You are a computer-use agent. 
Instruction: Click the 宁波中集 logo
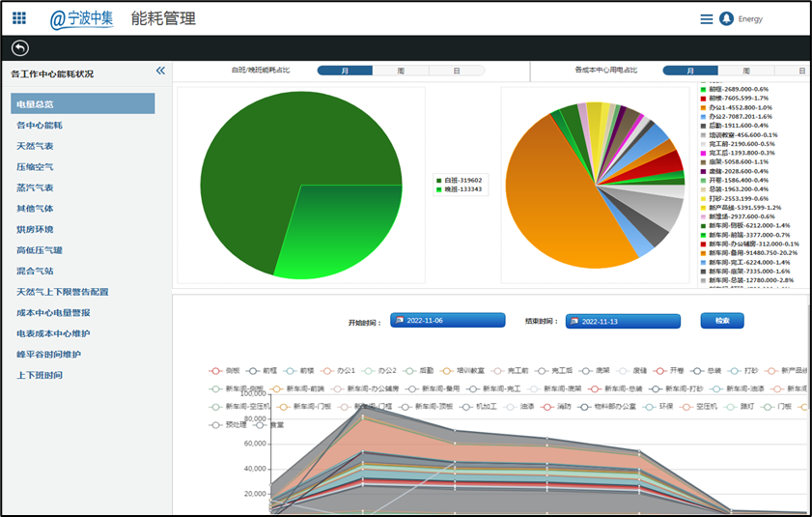click(82, 19)
